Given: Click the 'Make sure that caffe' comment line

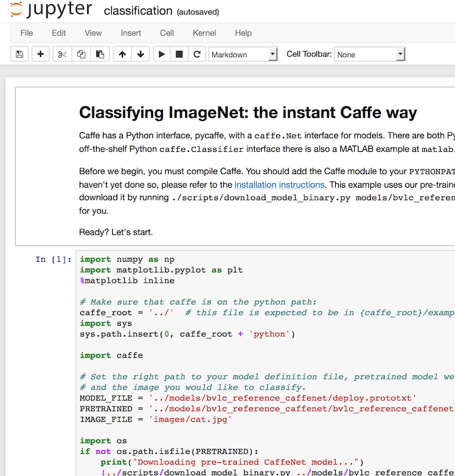Looking at the screenshot, I should click(x=198, y=302).
